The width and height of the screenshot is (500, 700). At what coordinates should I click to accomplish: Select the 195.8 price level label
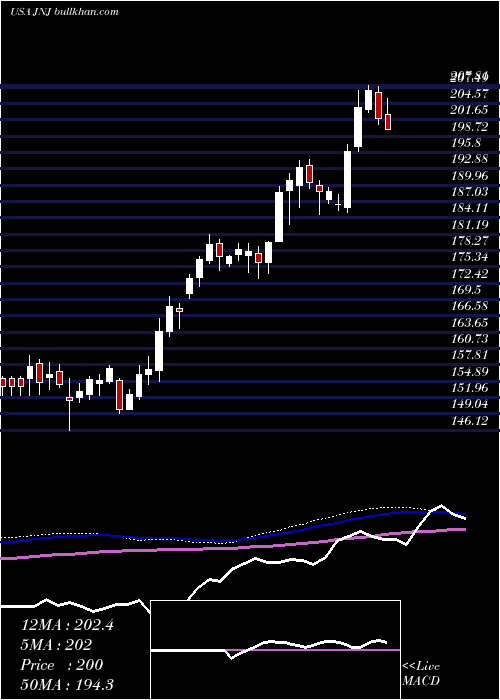pos(464,143)
